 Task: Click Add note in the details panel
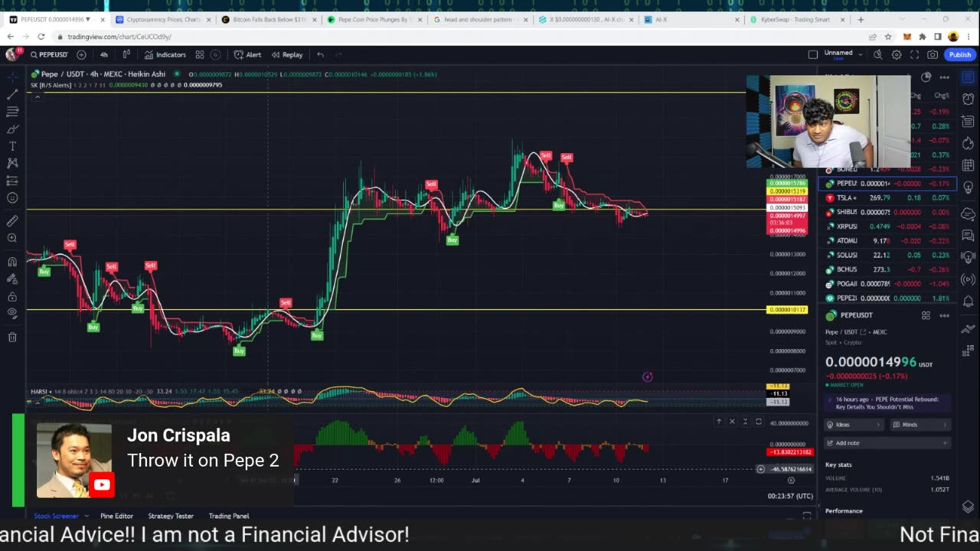tap(887, 442)
